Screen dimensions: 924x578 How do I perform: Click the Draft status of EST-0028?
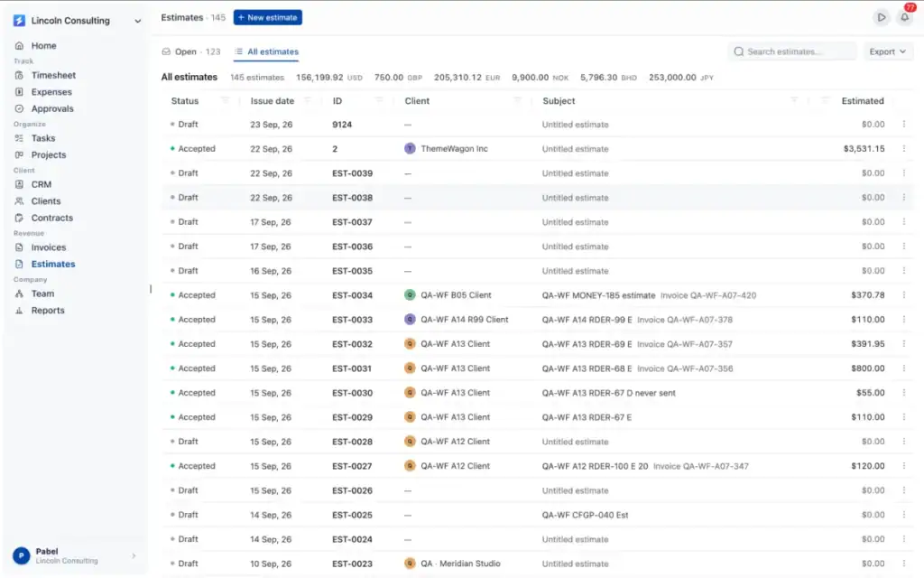tap(184, 441)
